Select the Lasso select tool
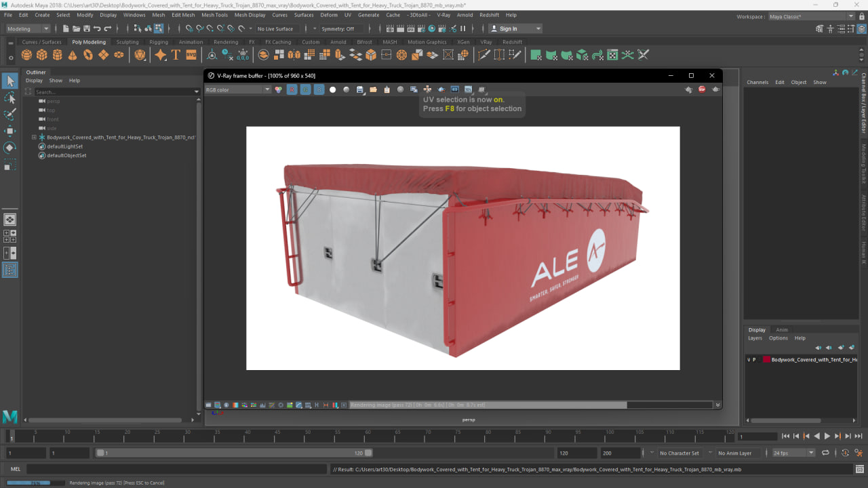868x488 pixels. (x=9, y=98)
